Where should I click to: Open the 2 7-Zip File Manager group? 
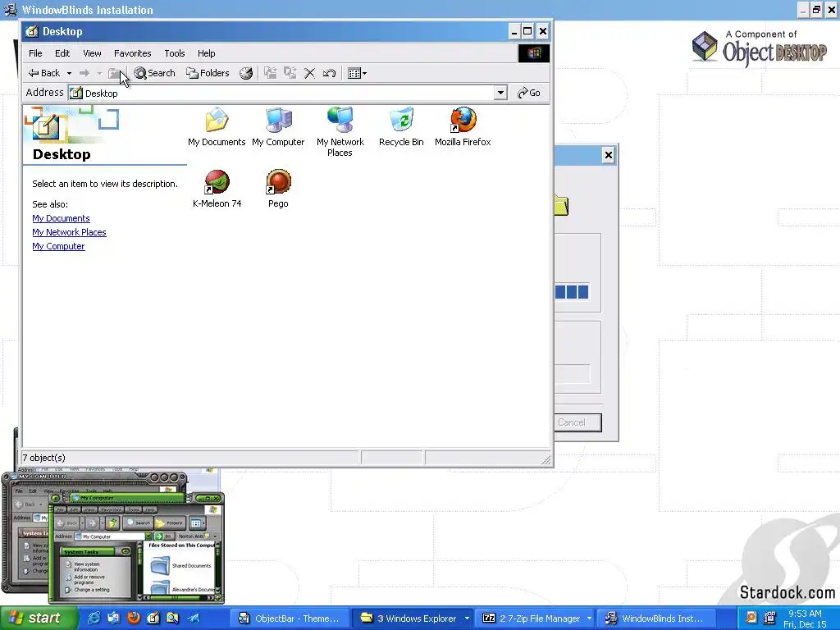click(x=535, y=619)
